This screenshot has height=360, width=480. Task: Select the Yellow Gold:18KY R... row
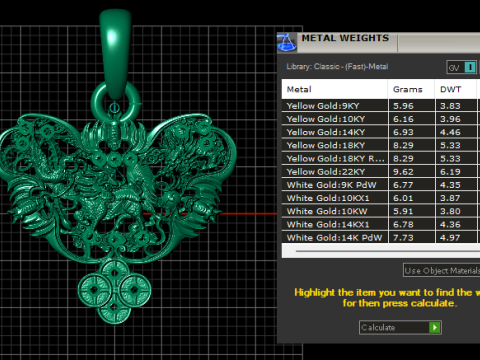click(x=381, y=158)
